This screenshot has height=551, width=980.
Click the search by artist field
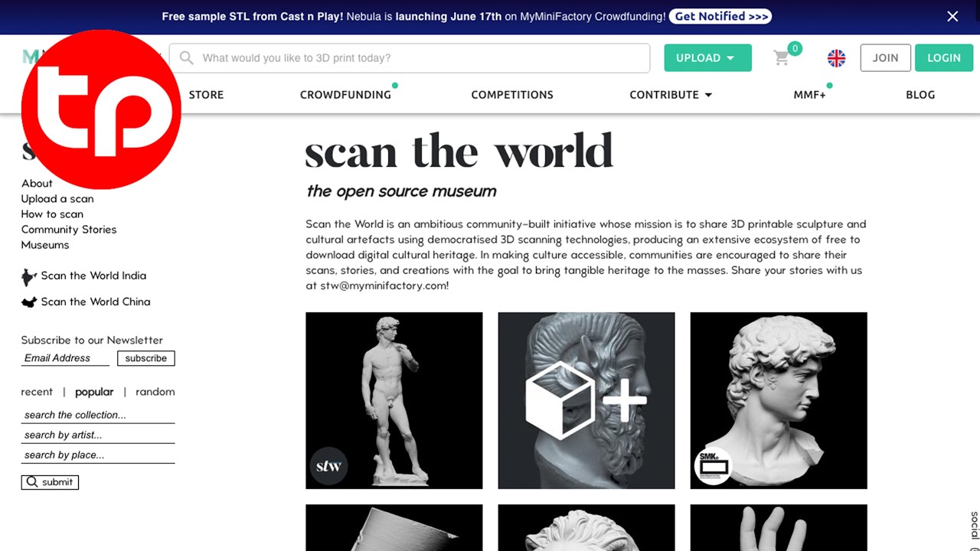(x=98, y=435)
